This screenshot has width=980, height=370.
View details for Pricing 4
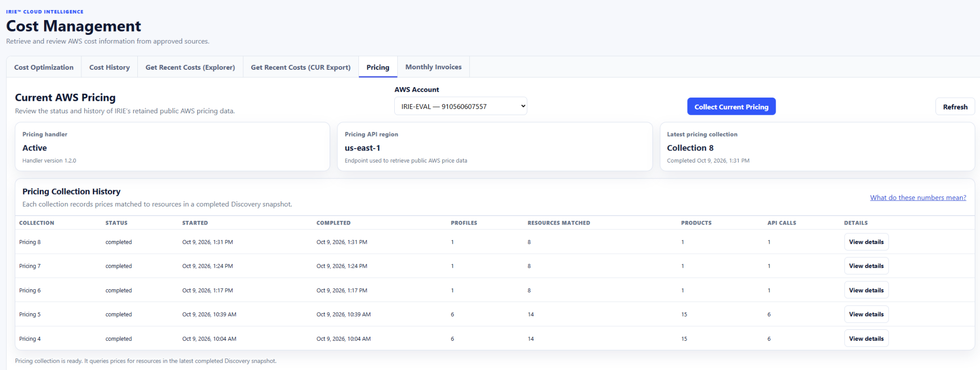tap(866, 338)
